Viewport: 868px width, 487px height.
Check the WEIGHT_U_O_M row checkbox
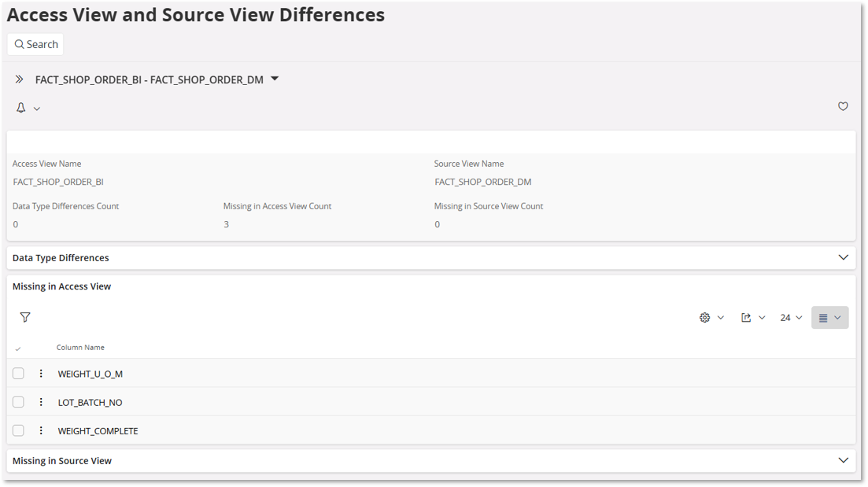coord(18,374)
